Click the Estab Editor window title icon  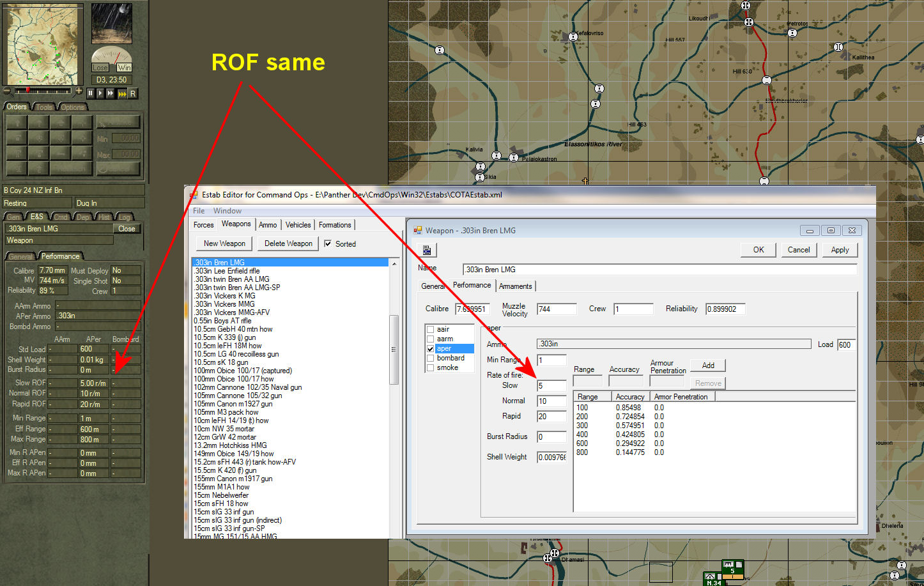pos(193,195)
